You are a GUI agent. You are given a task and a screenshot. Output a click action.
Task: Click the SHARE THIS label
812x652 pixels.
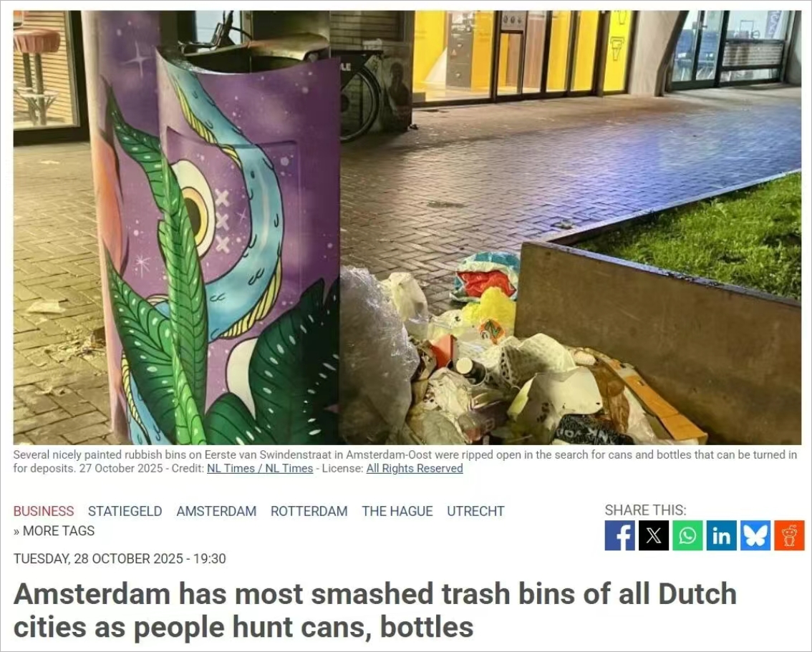click(645, 510)
